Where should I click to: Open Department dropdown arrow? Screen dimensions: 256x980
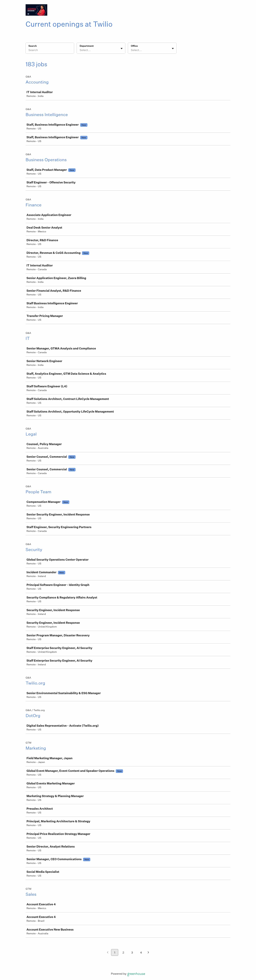coord(121,48)
